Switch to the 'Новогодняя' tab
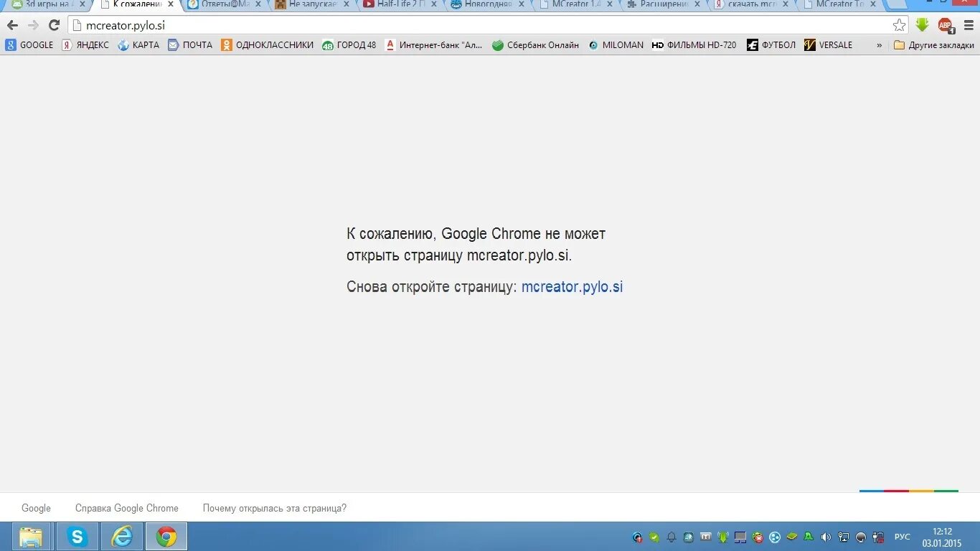980x551 pixels. click(x=488, y=4)
